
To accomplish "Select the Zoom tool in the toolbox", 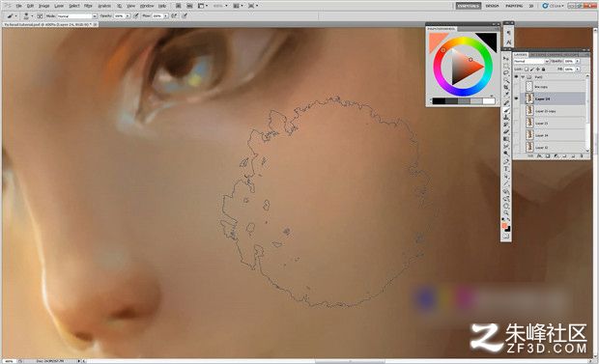I will 506,212.
